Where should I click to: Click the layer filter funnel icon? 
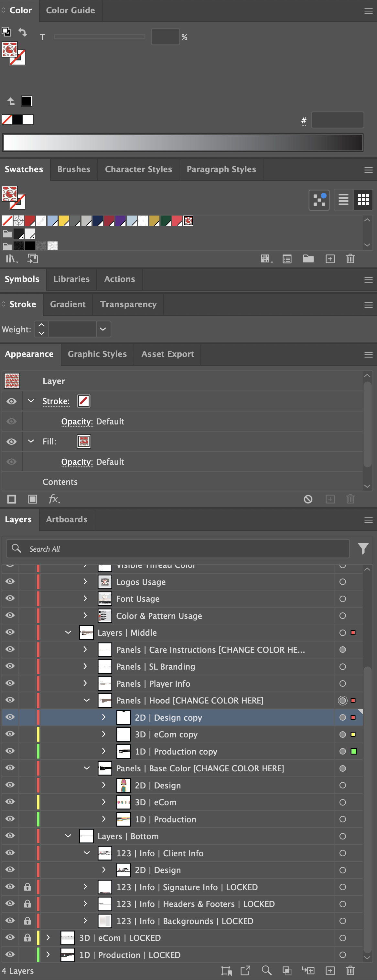point(363,548)
